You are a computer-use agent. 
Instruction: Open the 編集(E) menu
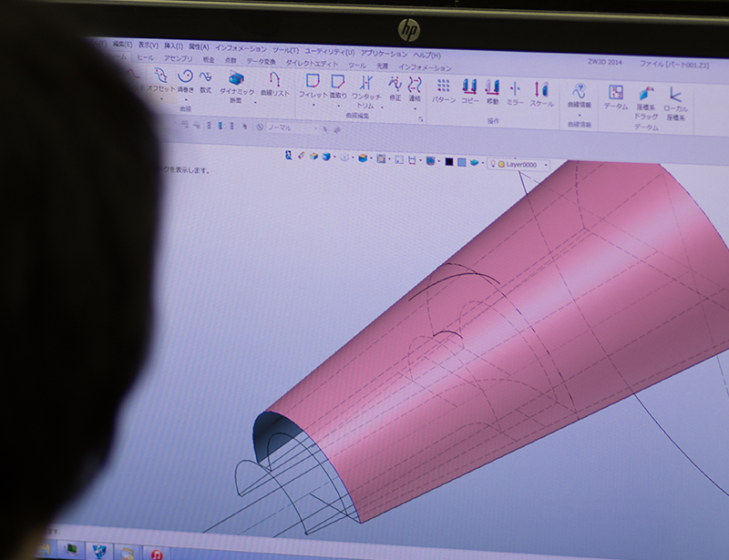[x=123, y=44]
